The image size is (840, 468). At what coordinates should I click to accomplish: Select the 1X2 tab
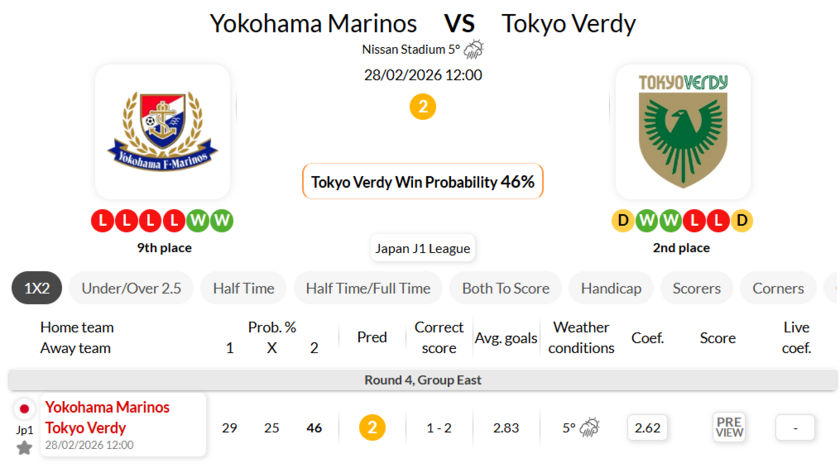pyautogui.click(x=37, y=288)
